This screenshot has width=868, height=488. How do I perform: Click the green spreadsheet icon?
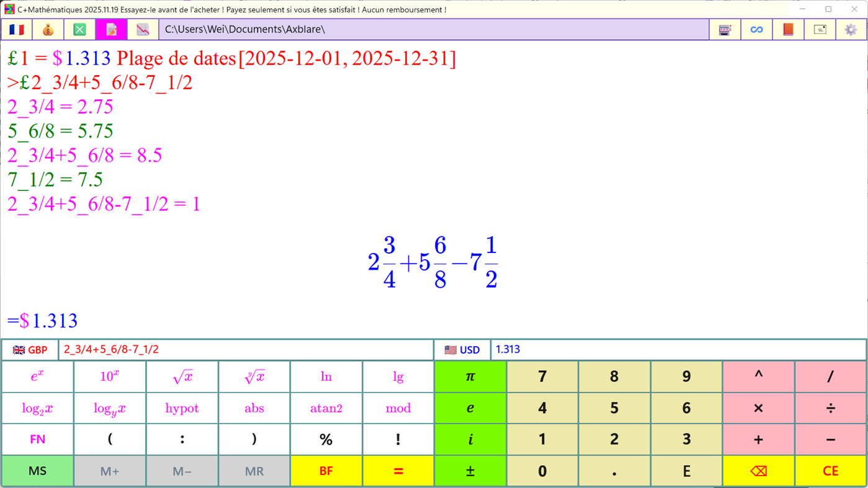[x=79, y=29]
